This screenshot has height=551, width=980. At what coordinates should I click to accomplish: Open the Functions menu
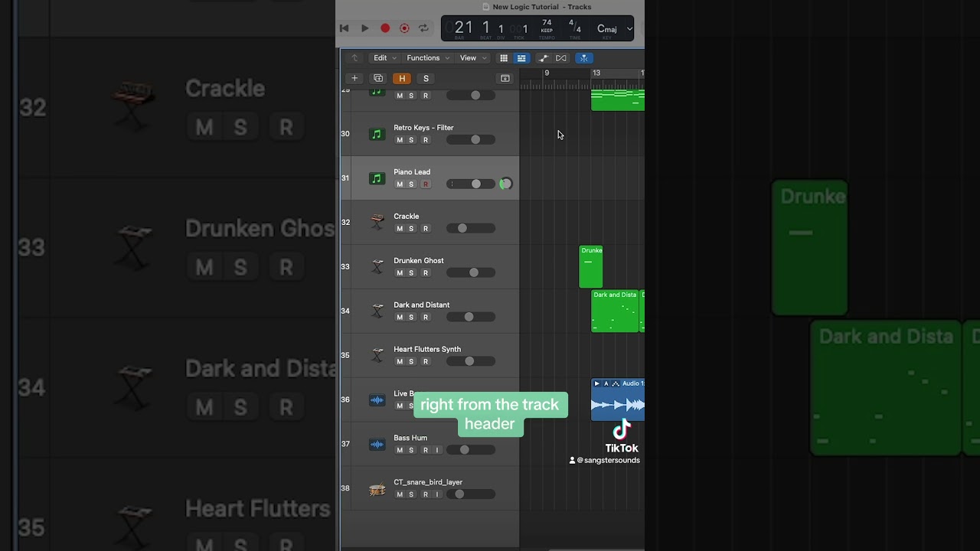(427, 58)
